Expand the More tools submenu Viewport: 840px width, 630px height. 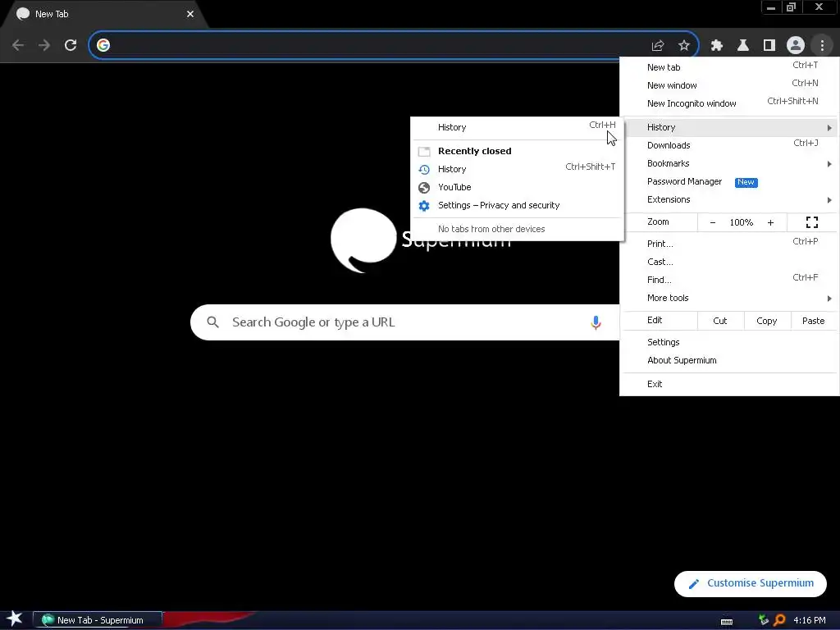pyautogui.click(x=729, y=298)
